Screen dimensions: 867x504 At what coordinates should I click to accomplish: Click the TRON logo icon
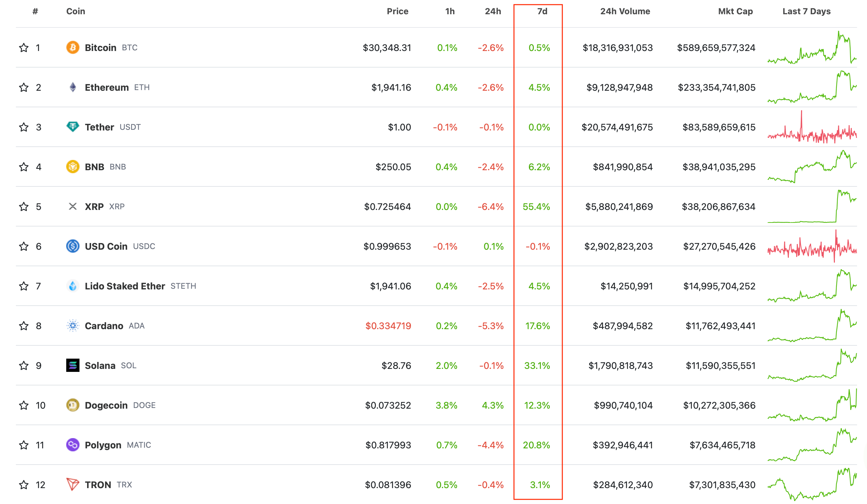73,484
